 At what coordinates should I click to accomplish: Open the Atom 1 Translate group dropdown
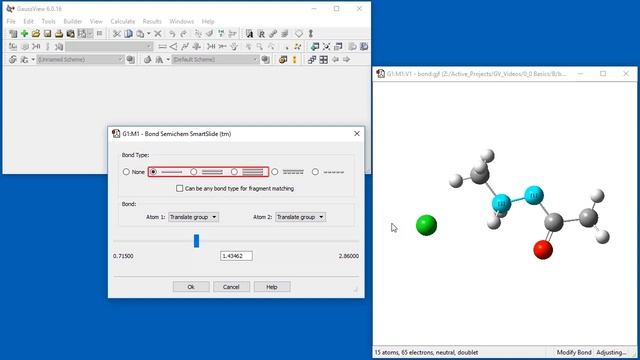[x=193, y=217]
